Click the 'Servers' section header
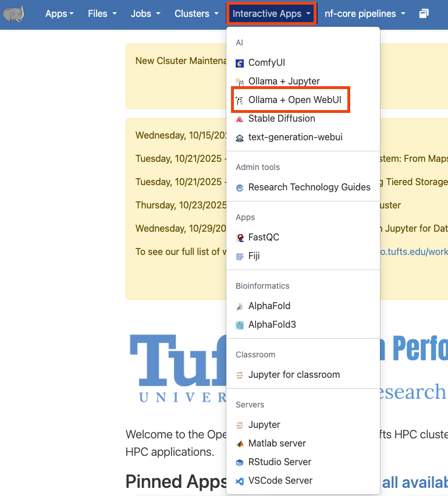 [250, 405]
